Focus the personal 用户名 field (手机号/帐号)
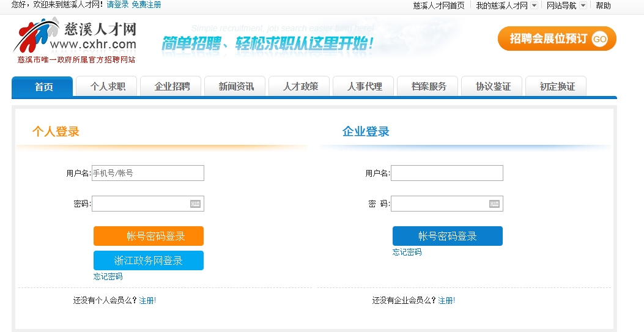Viewport: 644px width, 332px height. click(x=148, y=173)
